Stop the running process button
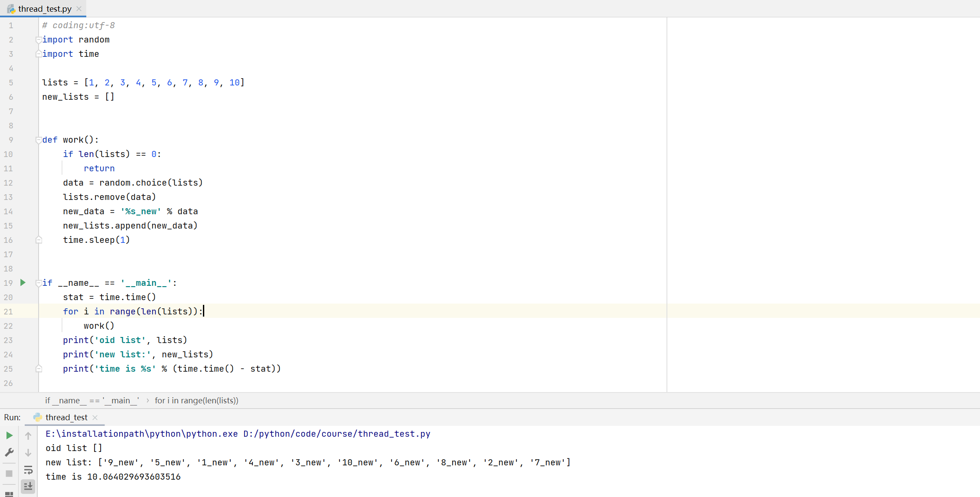The width and height of the screenshot is (980, 497). point(9,473)
